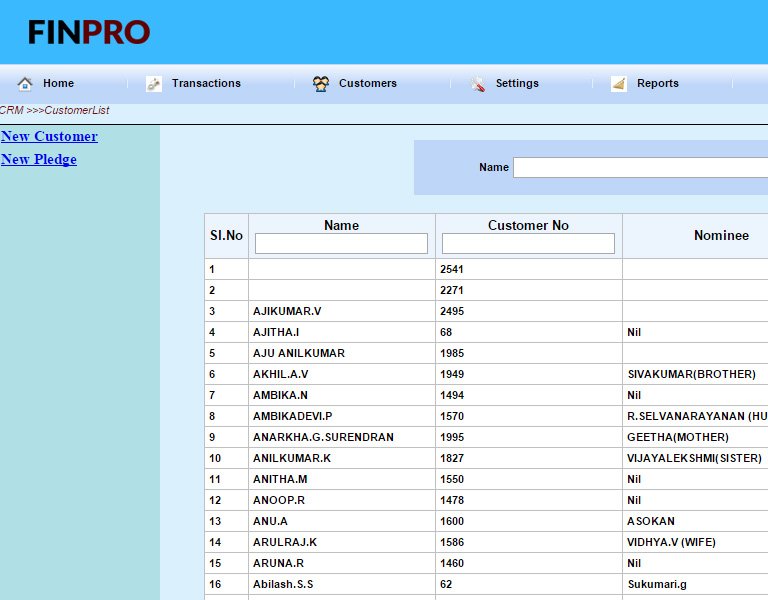Image resolution: width=768 pixels, height=600 pixels.
Task: Click the Nominee column header
Action: coord(721,236)
